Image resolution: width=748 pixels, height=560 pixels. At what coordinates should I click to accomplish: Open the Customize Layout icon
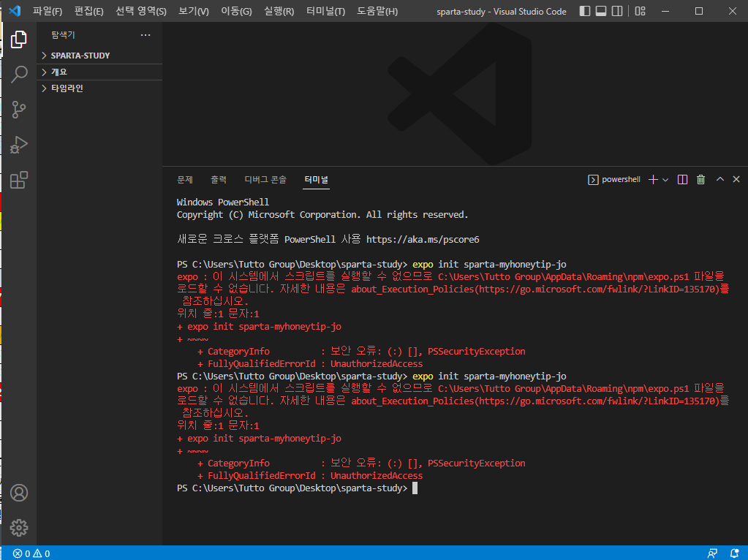click(641, 11)
